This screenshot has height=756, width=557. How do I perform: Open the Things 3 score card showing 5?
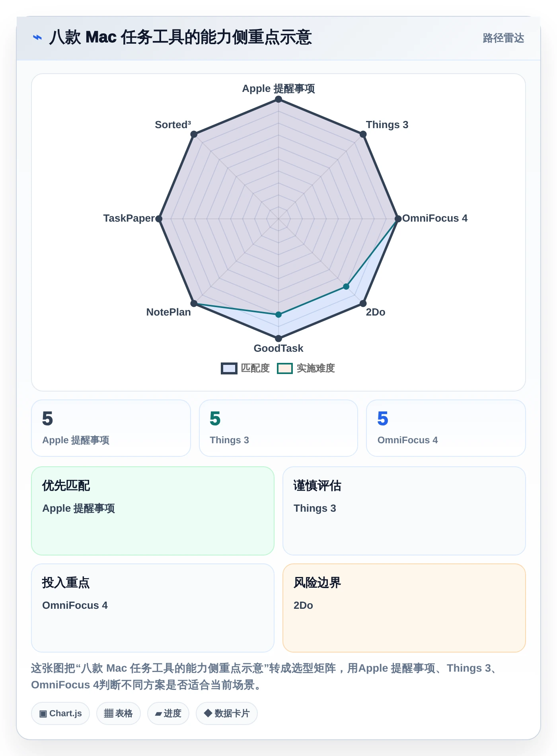click(x=278, y=428)
